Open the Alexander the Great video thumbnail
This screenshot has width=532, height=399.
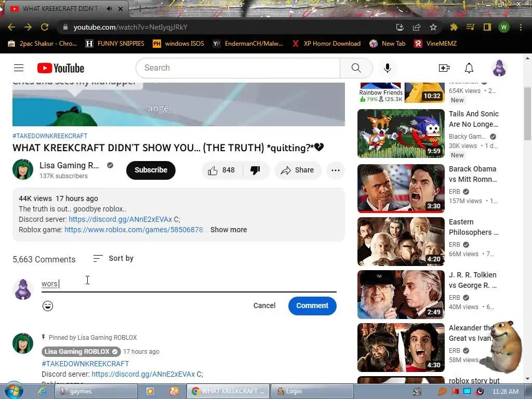pyautogui.click(x=401, y=348)
